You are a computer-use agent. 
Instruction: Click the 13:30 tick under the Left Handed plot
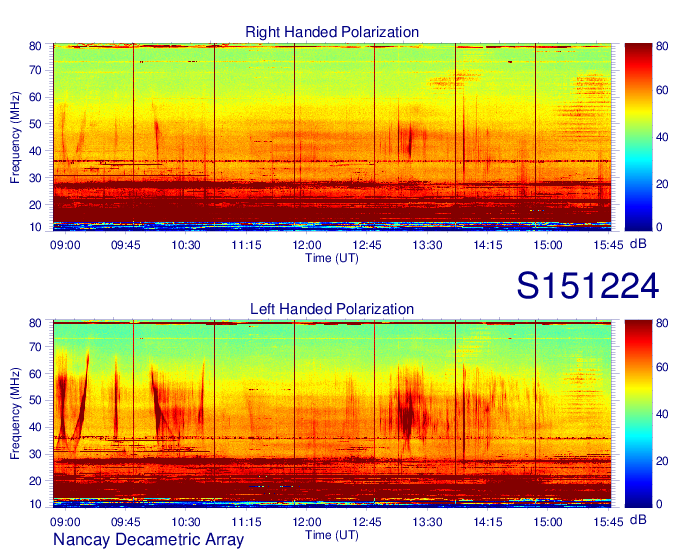point(427,522)
